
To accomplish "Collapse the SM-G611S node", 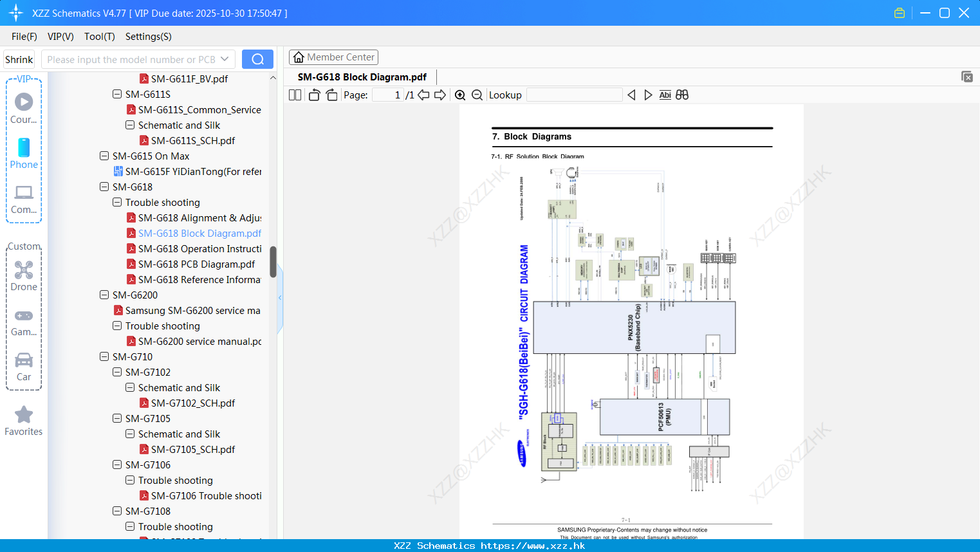I will [x=117, y=94].
